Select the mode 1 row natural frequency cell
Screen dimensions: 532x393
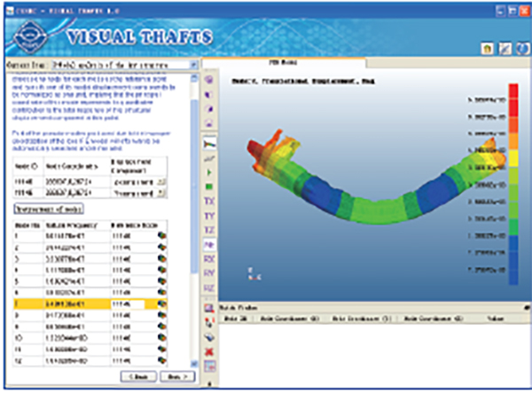(78, 236)
